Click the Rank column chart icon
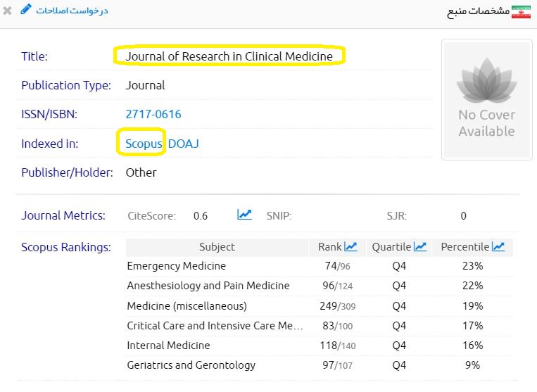 (350, 246)
